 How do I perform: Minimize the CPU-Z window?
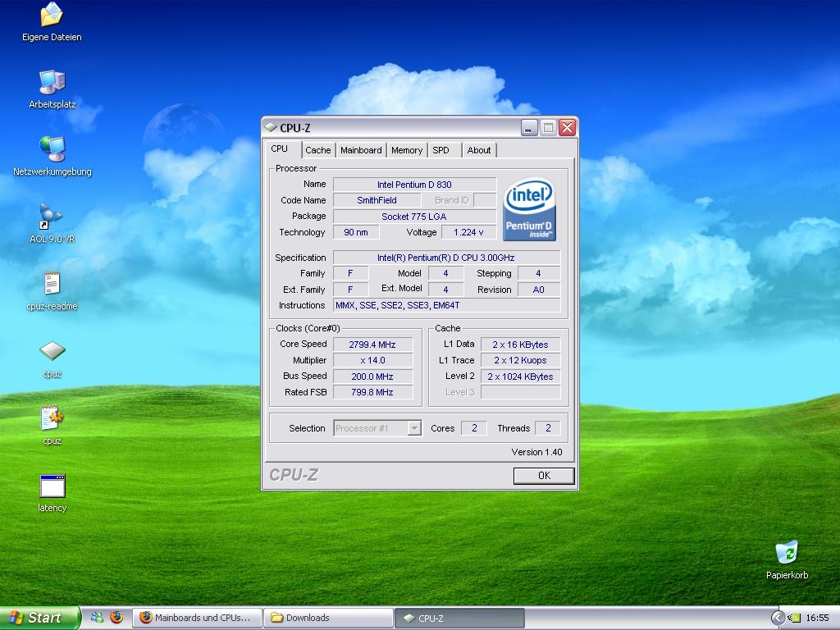tap(529, 127)
